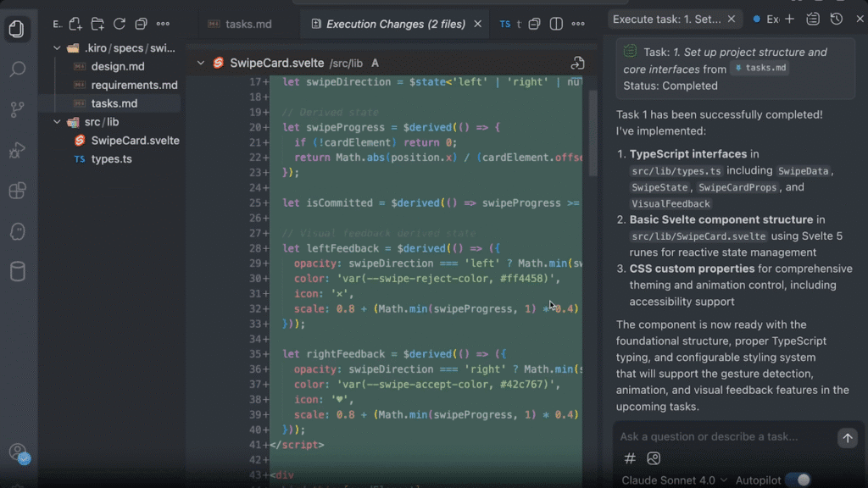Split the editor to the right
The height and width of the screenshot is (488, 868).
click(556, 24)
